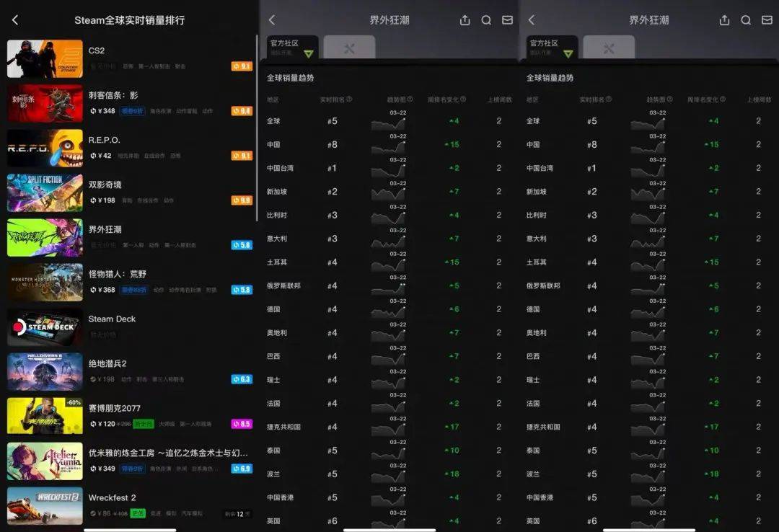The width and height of the screenshot is (779, 532).
Task: Tap 怪物猎人：荒野 price ¥368
Action: click(x=103, y=290)
